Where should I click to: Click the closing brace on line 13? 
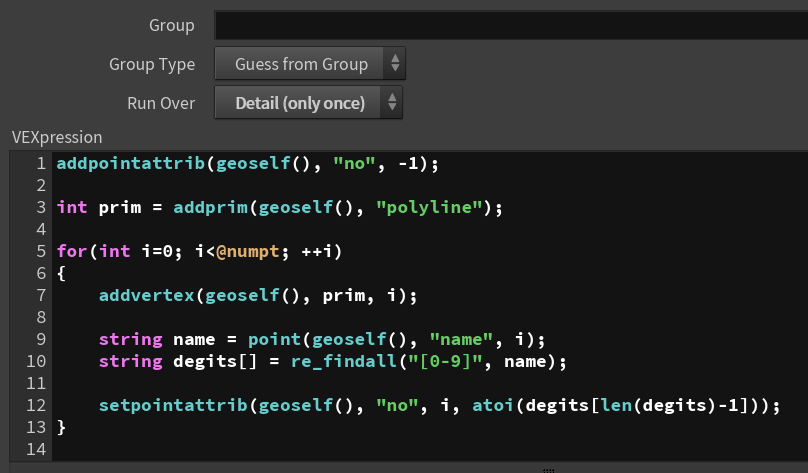pyautogui.click(x=61, y=427)
